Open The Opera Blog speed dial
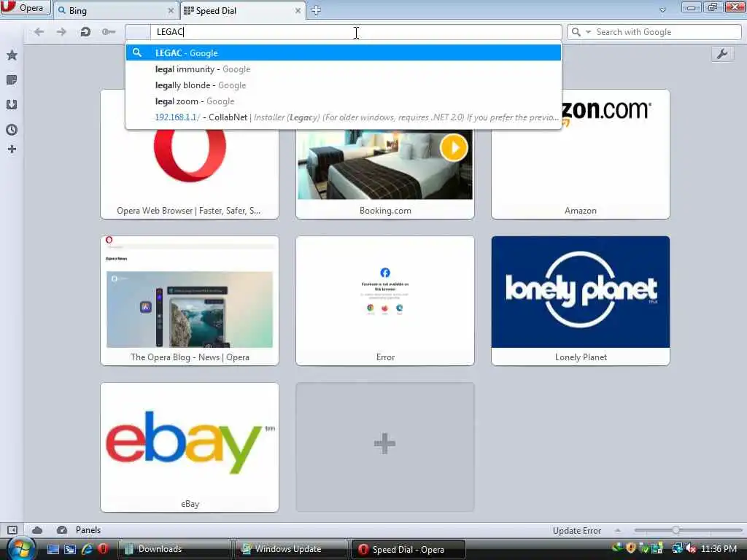Screen dimensions: 747x560 [190, 301]
